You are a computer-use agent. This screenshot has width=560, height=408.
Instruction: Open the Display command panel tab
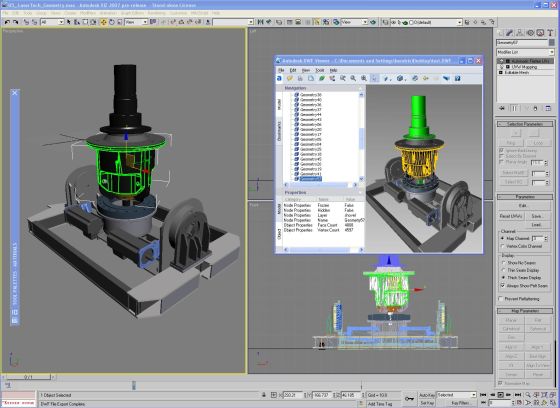pos(540,33)
